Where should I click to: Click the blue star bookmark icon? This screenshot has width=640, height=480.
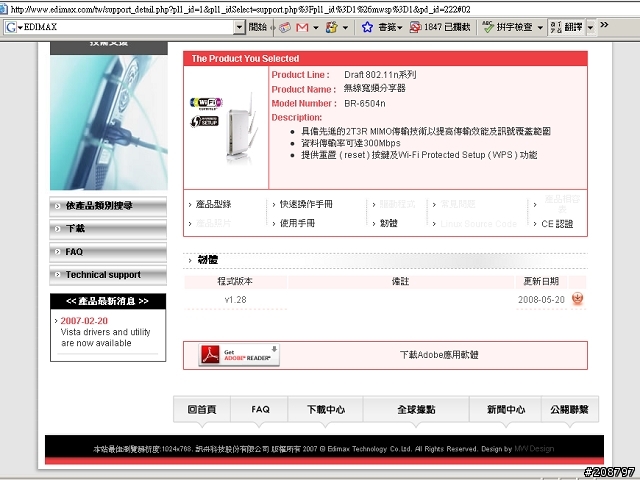pos(367,27)
